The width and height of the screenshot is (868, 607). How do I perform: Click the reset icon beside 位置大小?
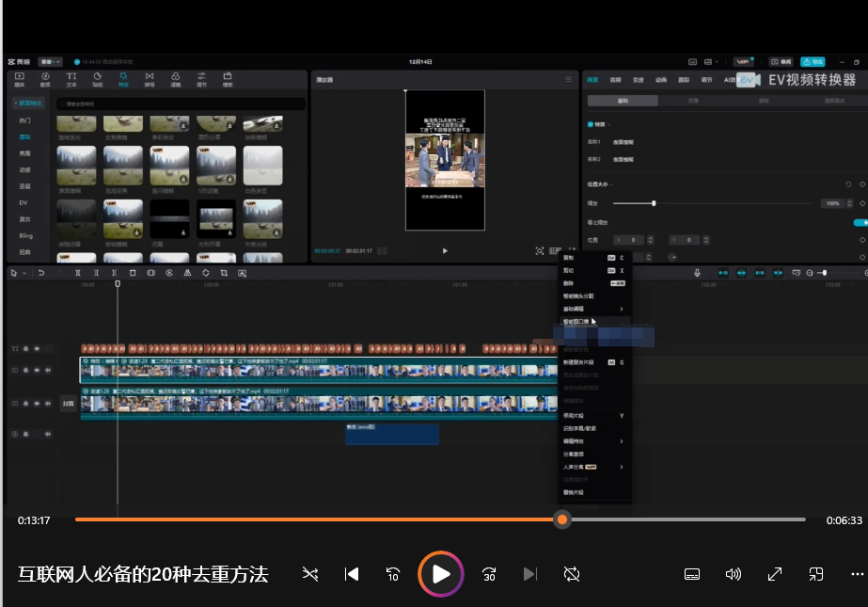848,184
